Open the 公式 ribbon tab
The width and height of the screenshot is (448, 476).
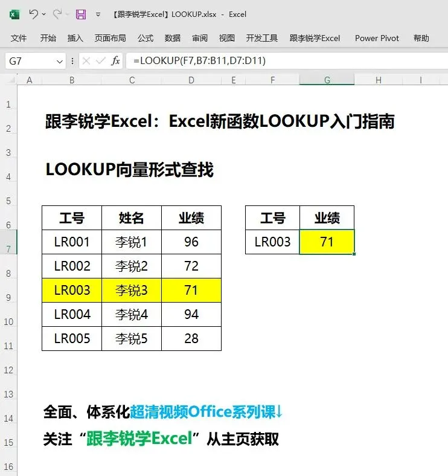[x=146, y=38]
